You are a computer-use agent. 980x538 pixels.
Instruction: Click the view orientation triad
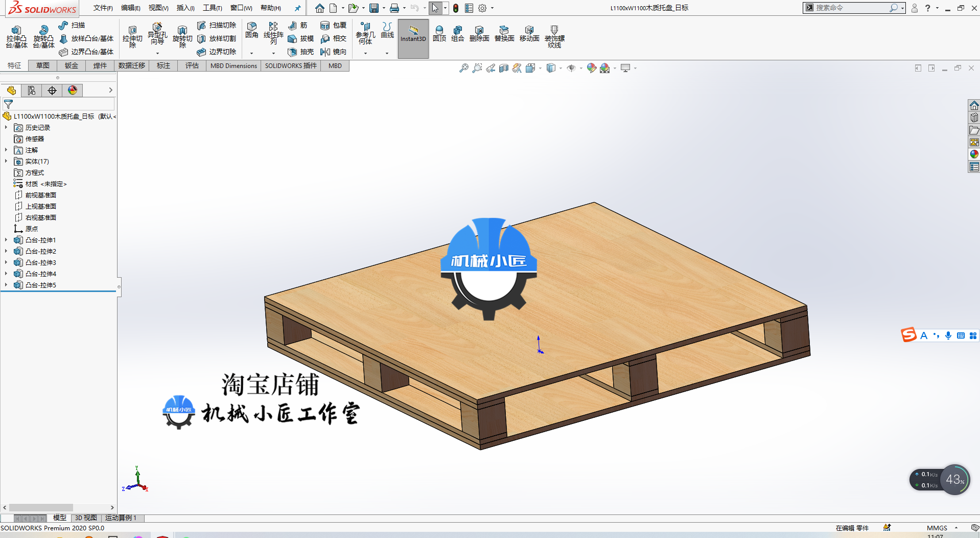click(135, 480)
